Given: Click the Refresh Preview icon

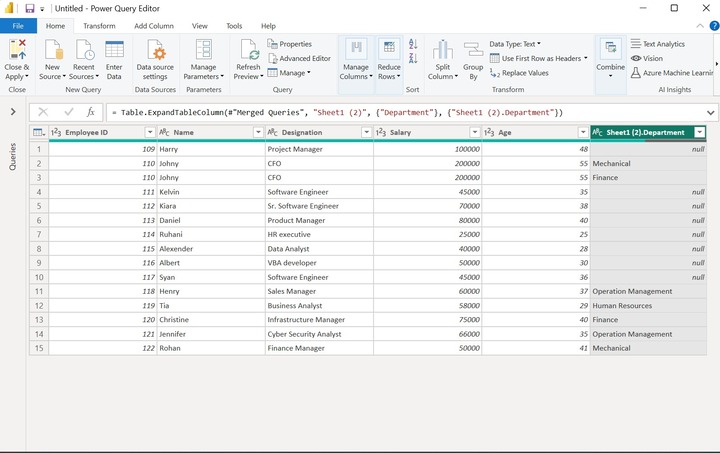Looking at the screenshot, I should (x=248, y=50).
